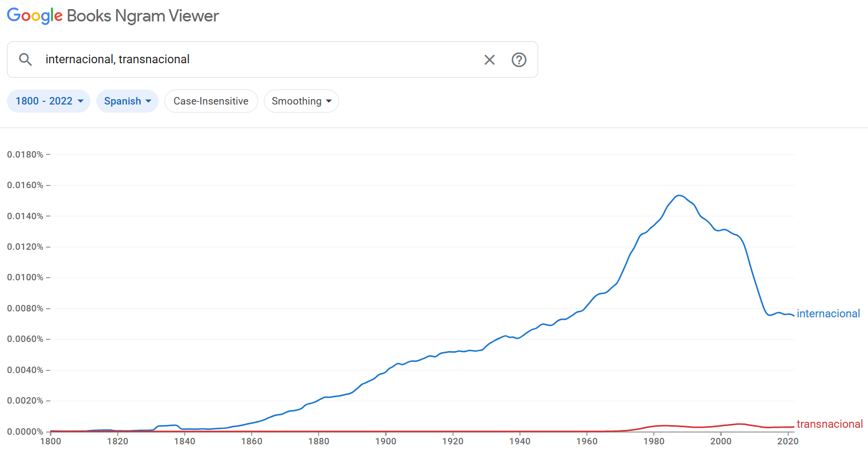
Task: Open the Smoothing dropdown
Action: [301, 101]
